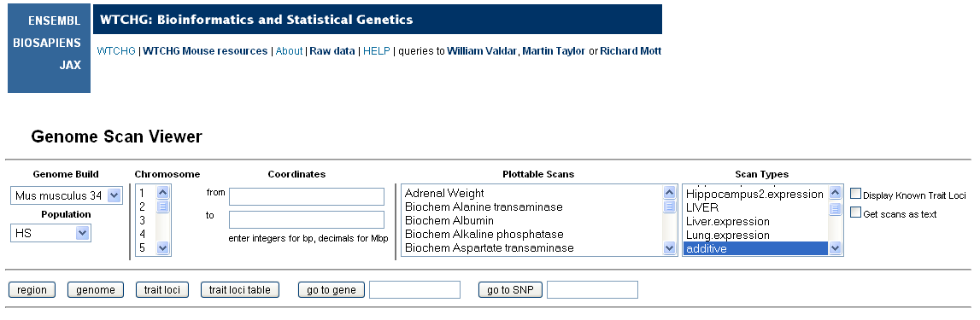Click the Plottable Scans scrollbar thumb
Screen dimensions: 980x320
point(669,207)
